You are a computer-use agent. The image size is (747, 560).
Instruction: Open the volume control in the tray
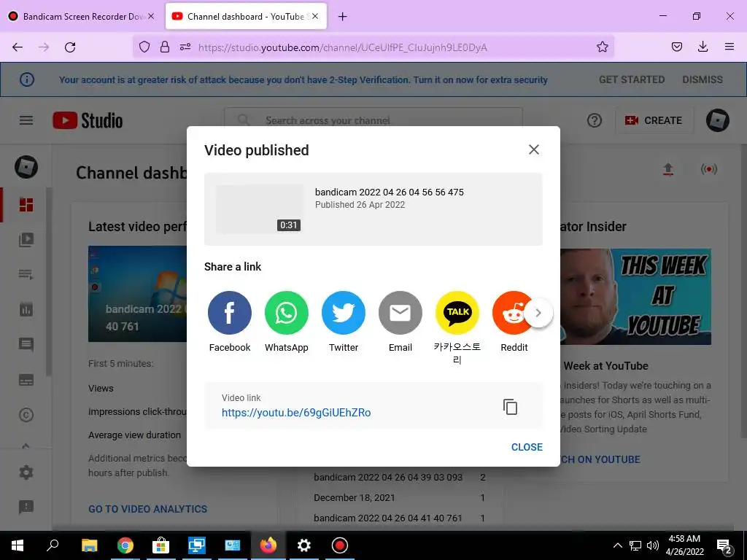click(x=653, y=545)
